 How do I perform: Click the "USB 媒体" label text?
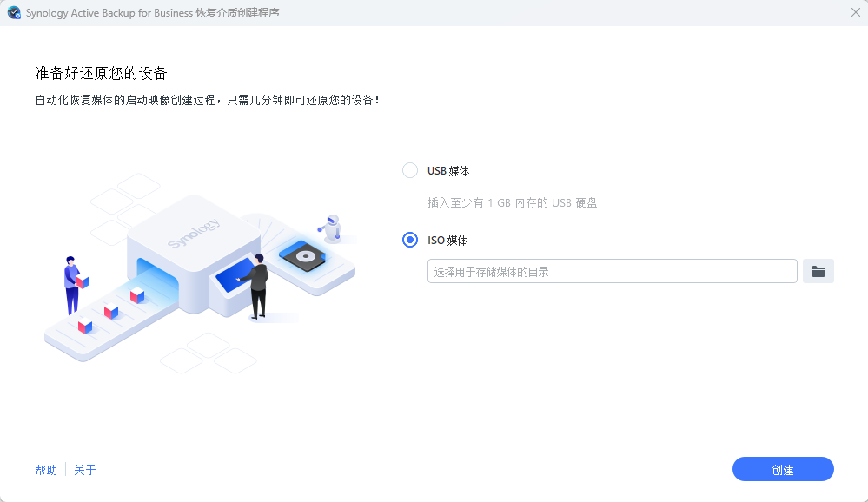[x=448, y=171]
